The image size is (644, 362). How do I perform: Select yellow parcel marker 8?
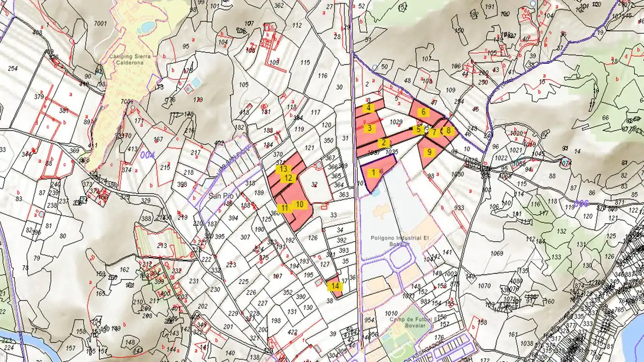coord(448,130)
